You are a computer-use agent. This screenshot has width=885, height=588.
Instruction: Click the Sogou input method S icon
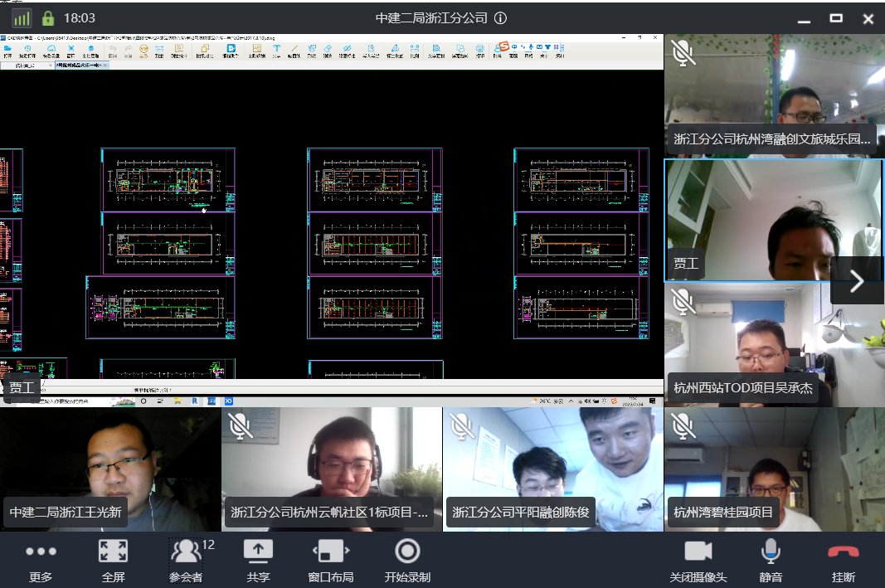pos(504,46)
